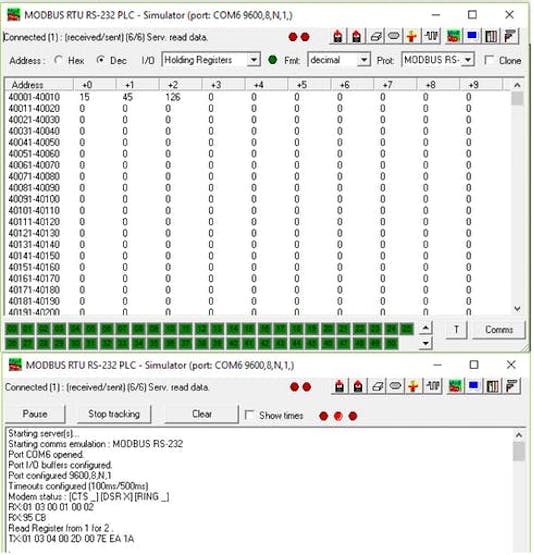Screen dimensions: 534x555
Task: Click the noise waveform icon in top window
Action: [x=431, y=36]
